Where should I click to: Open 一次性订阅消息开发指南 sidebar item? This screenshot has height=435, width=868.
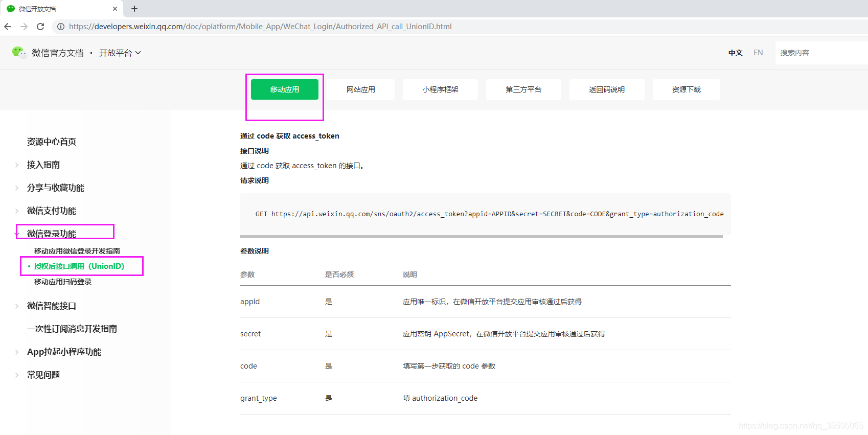click(72, 329)
